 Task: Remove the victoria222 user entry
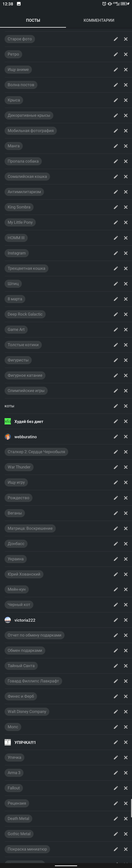click(126, 620)
